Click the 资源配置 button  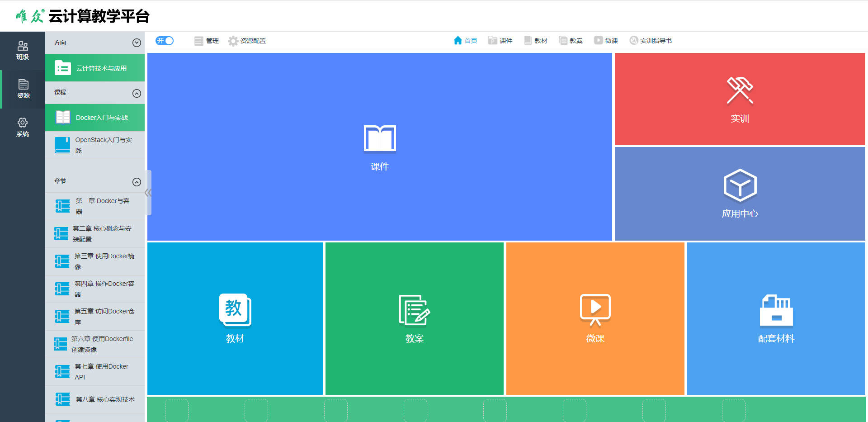(247, 41)
